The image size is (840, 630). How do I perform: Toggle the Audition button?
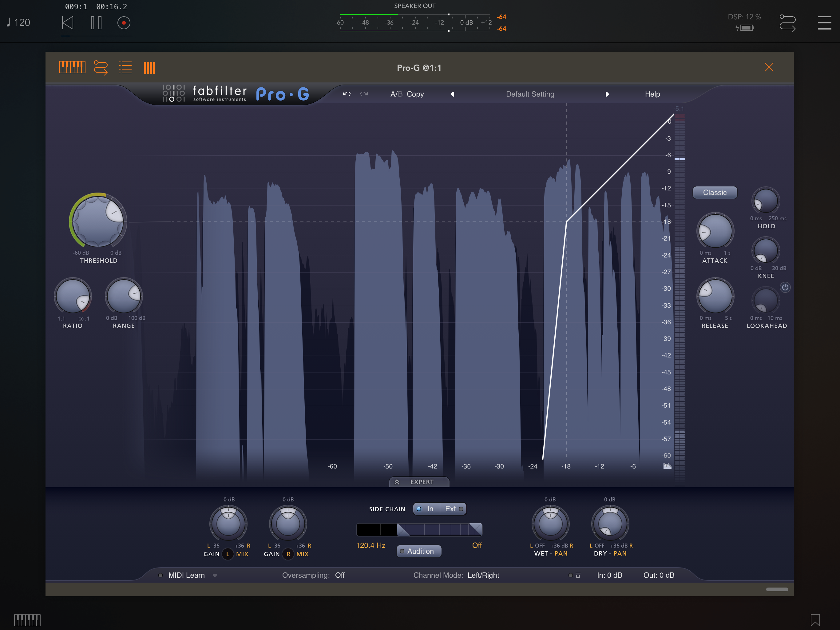point(419,551)
